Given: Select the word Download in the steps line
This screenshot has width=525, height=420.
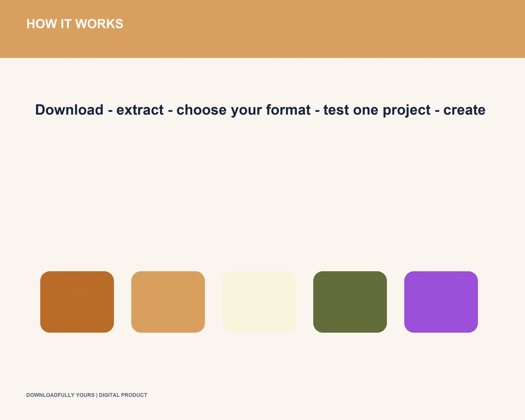Looking at the screenshot, I should [69, 110].
